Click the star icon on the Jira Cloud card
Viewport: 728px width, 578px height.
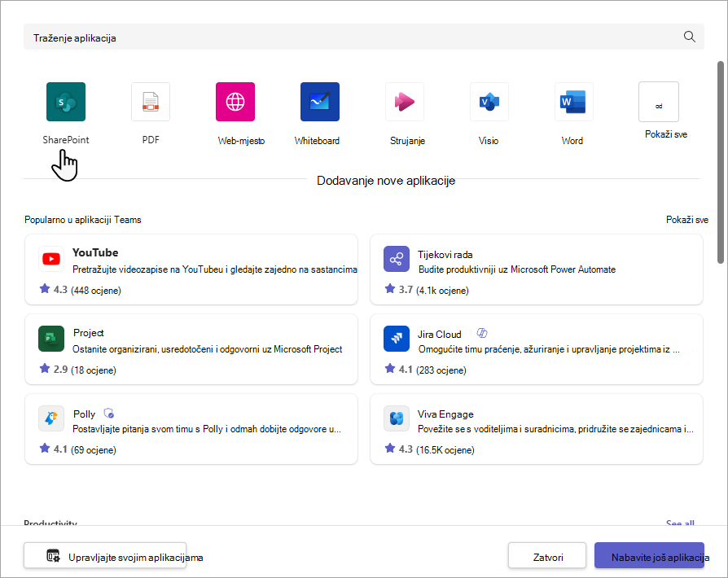pos(390,369)
